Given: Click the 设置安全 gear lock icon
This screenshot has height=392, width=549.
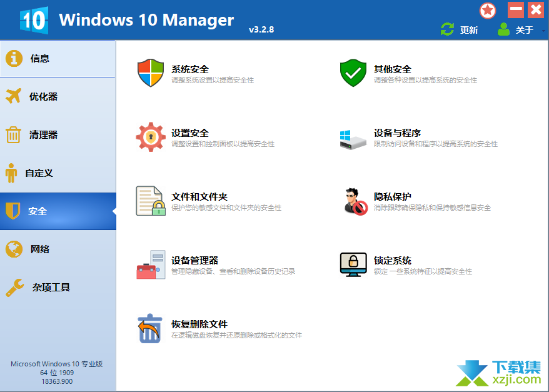Looking at the screenshot, I should coord(151,137).
